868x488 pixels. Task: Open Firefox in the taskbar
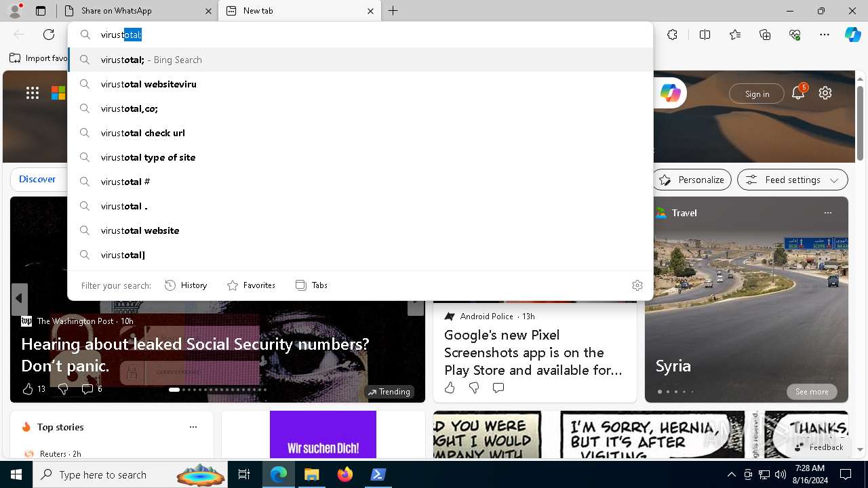tap(344, 474)
